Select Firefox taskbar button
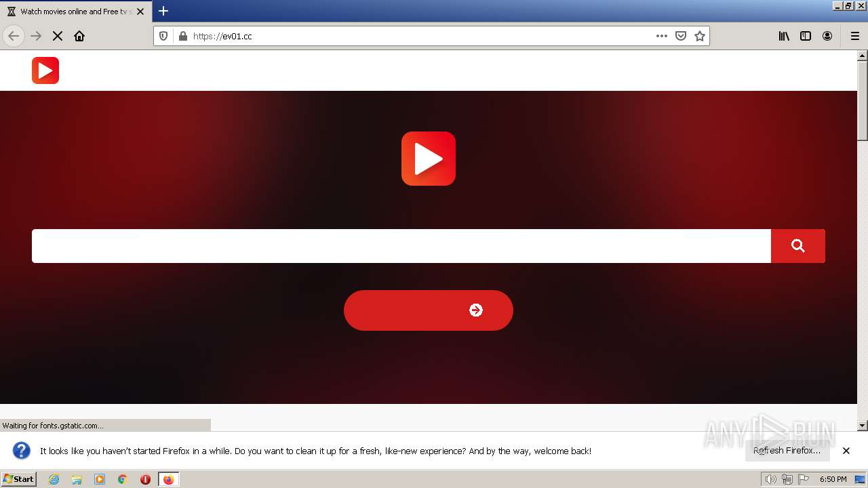 click(x=168, y=479)
